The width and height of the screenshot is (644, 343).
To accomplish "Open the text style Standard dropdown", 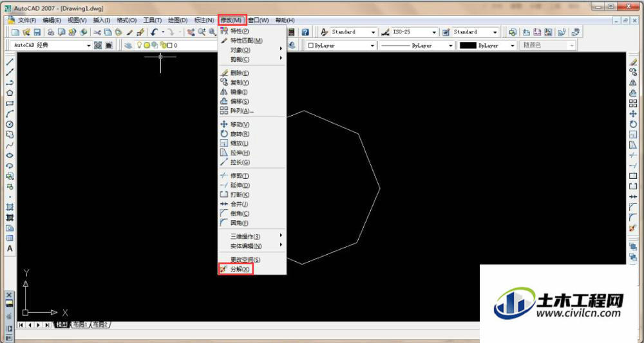I will 373,32.
